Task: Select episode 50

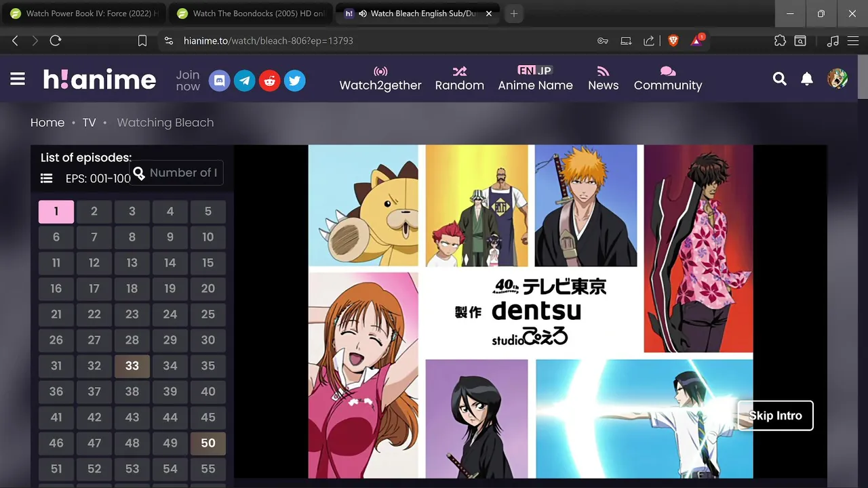Action: point(208,443)
